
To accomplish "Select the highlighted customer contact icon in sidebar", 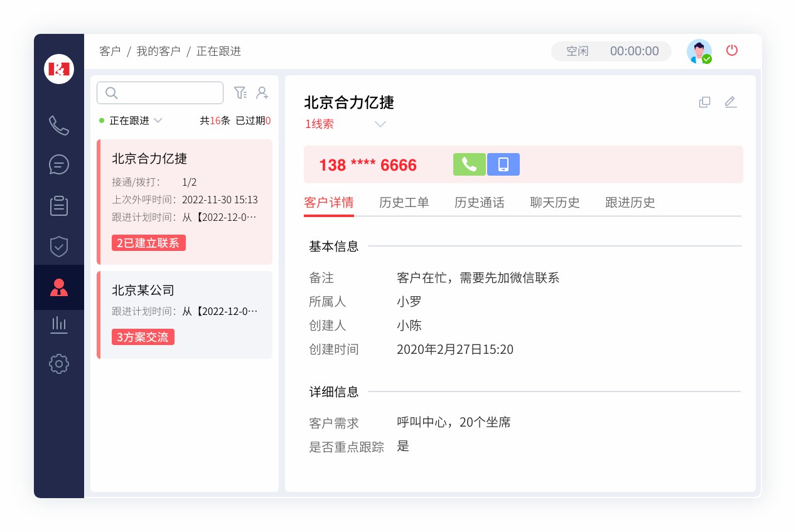I will tap(58, 287).
